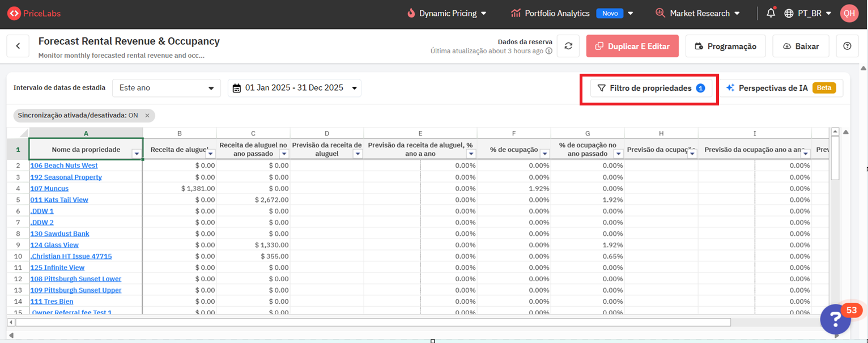
Task: Open the notifications bell
Action: point(771,13)
